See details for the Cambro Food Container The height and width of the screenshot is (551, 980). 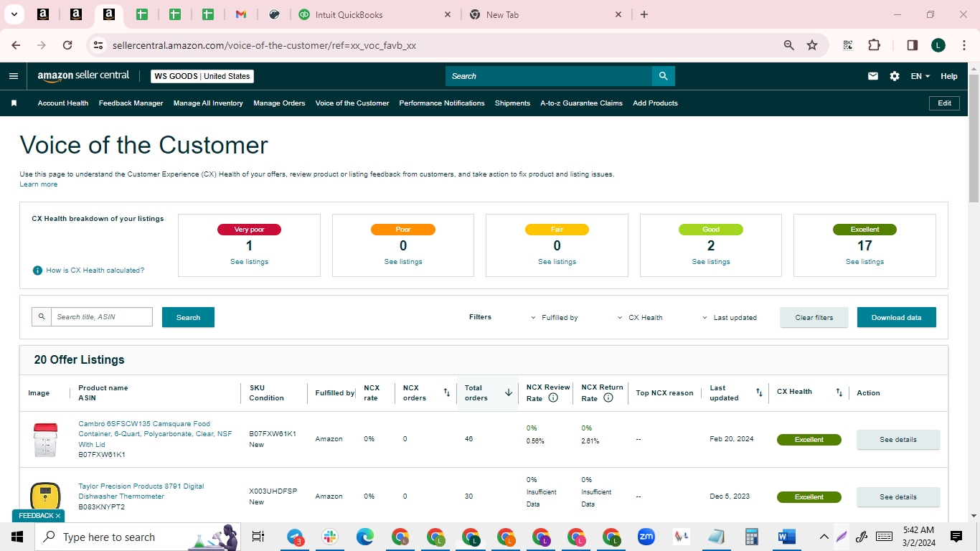[898, 439]
